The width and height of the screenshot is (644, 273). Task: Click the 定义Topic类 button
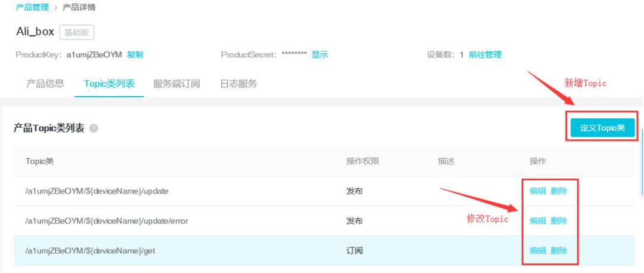tap(602, 127)
